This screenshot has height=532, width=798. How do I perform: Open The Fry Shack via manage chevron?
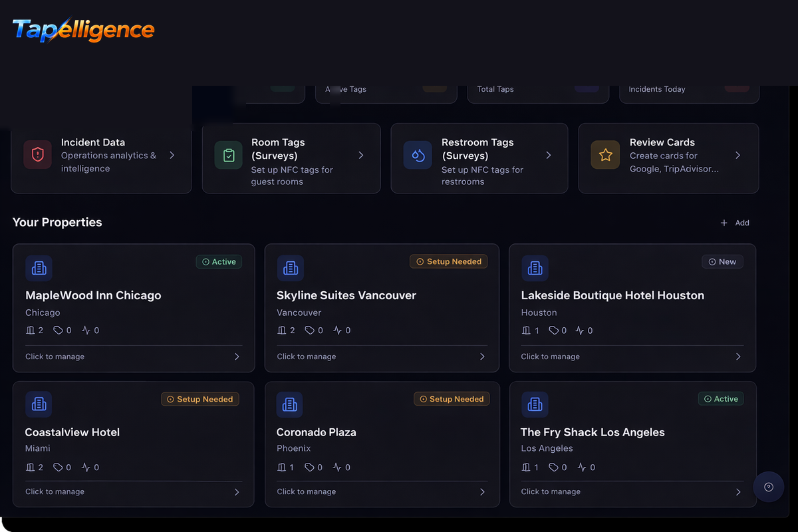tap(738, 492)
